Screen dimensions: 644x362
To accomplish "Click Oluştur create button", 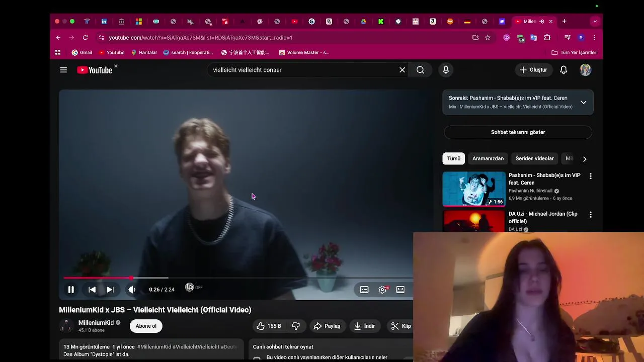I will click(533, 70).
